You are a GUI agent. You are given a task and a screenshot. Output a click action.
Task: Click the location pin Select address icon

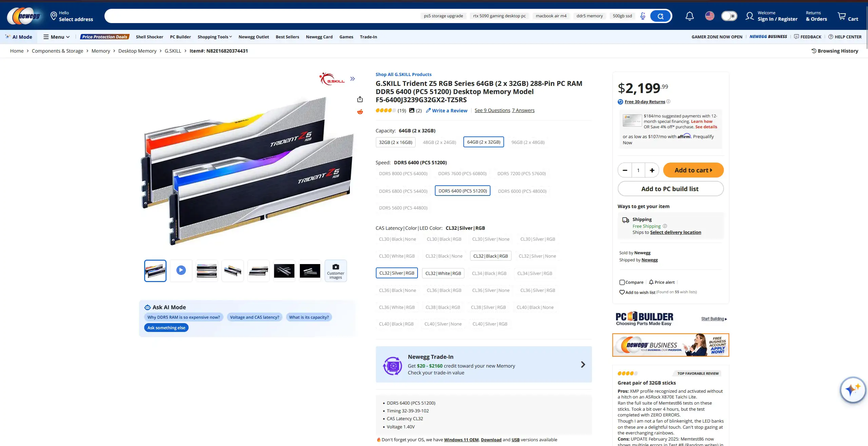[53, 16]
